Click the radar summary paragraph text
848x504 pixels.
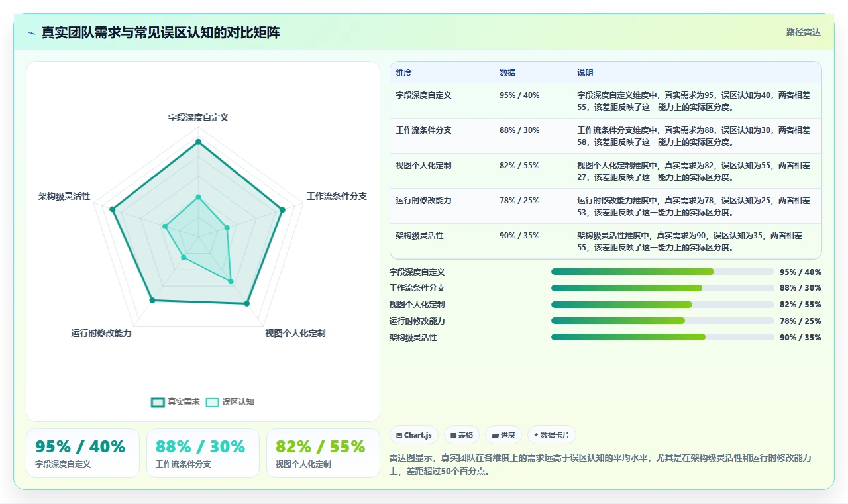tap(600, 463)
